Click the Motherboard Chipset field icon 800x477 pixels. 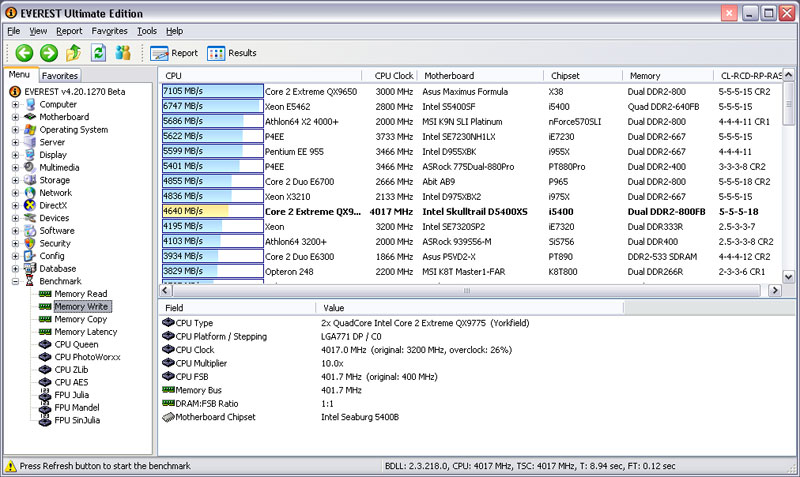168,417
